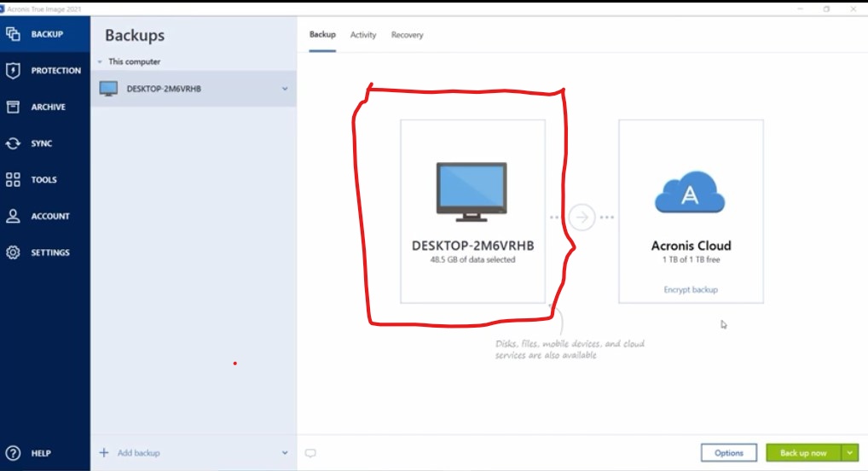Open the Archive box icon

pos(13,107)
